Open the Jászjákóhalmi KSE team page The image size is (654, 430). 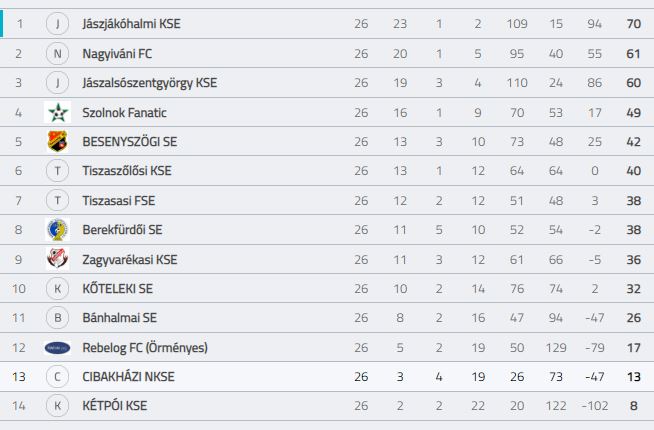tap(131, 24)
